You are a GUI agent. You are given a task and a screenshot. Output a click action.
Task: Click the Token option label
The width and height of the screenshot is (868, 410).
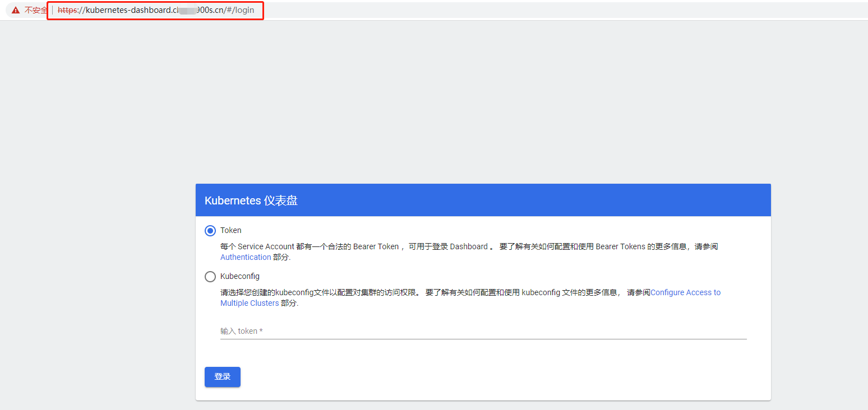tap(230, 230)
